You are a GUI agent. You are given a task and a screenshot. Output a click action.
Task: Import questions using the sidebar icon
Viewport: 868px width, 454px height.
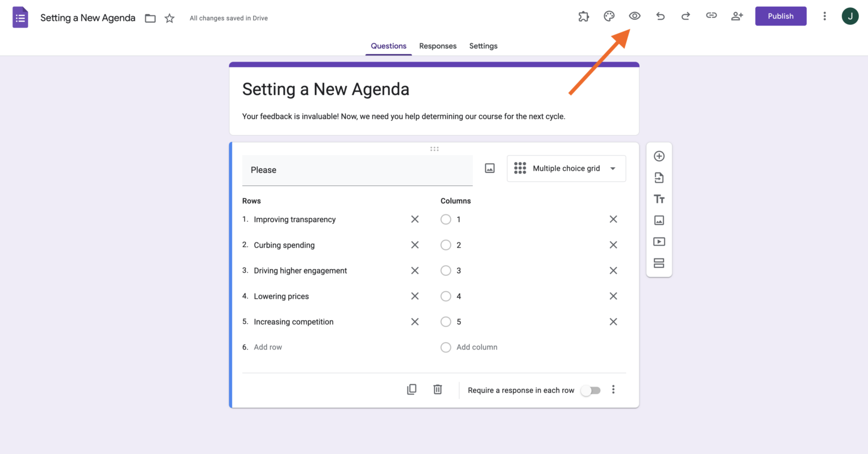659,178
